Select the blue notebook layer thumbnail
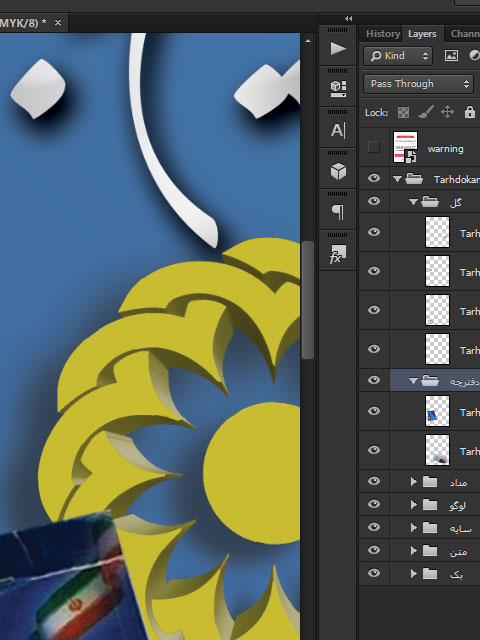This screenshot has height=640, width=480. (437, 411)
